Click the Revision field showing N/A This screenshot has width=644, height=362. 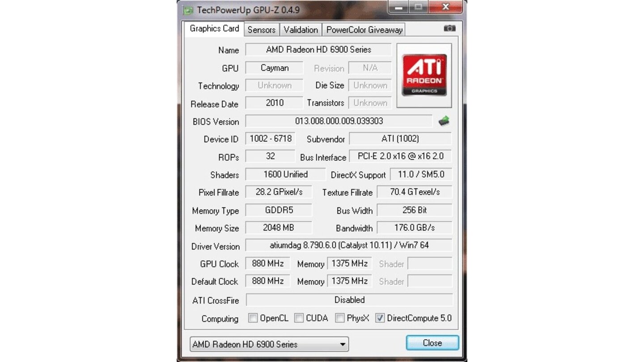(x=370, y=68)
